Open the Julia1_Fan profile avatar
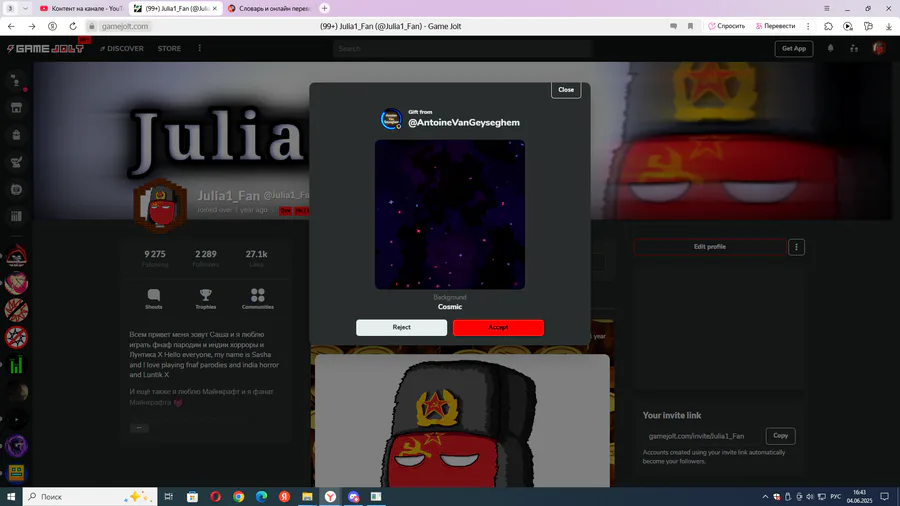The image size is (900, 506). tap(160, 205)
